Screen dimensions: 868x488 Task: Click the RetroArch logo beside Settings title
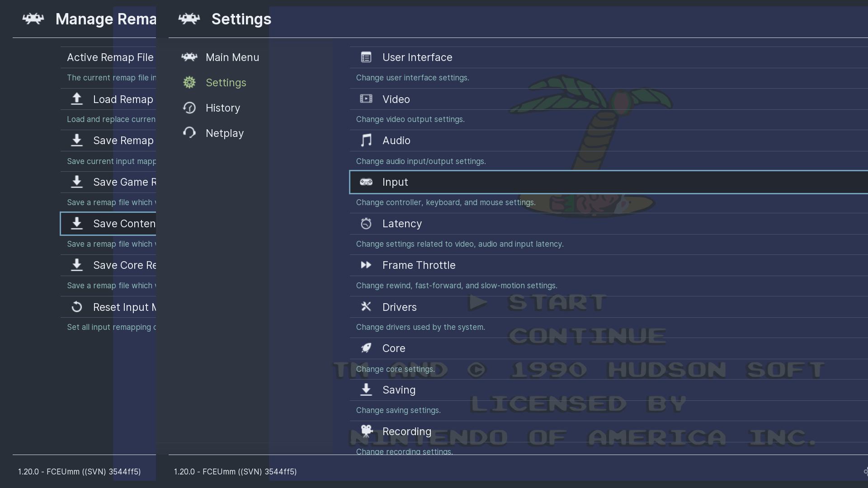click(x=189, y=19)
